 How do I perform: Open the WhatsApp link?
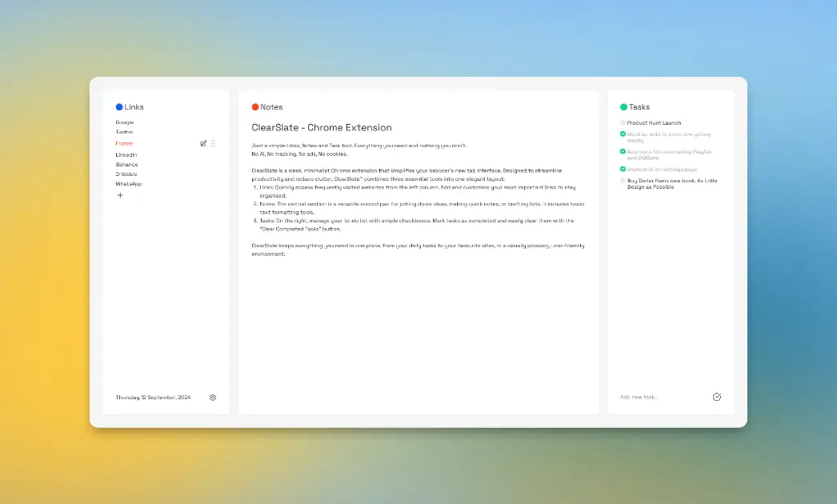[128, 185]
